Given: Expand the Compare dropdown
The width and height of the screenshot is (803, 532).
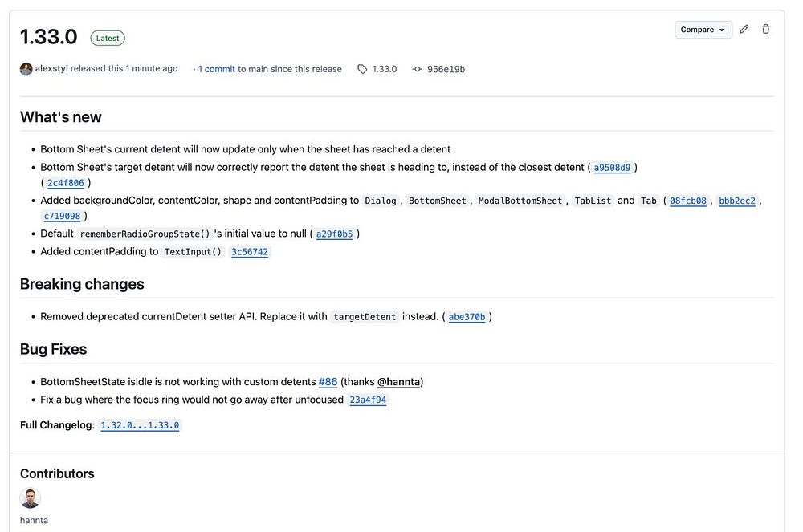Looking at the screenshot, I should click(x=703, y=30).
